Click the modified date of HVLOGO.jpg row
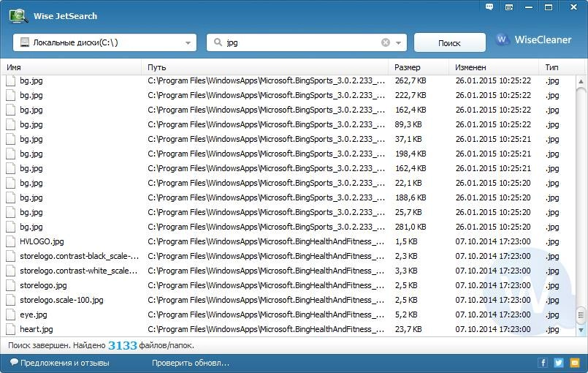 point(493,241)
